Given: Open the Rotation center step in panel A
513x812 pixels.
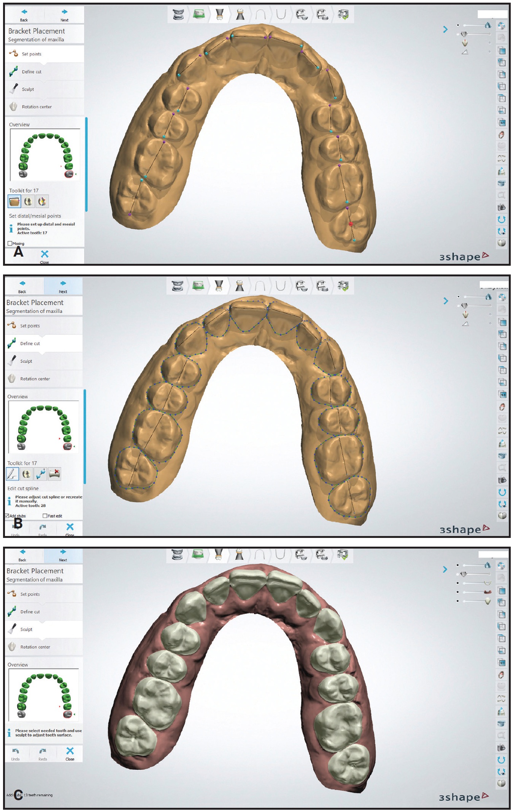Looking at the screenshot, I should click(x=37, y=107).
